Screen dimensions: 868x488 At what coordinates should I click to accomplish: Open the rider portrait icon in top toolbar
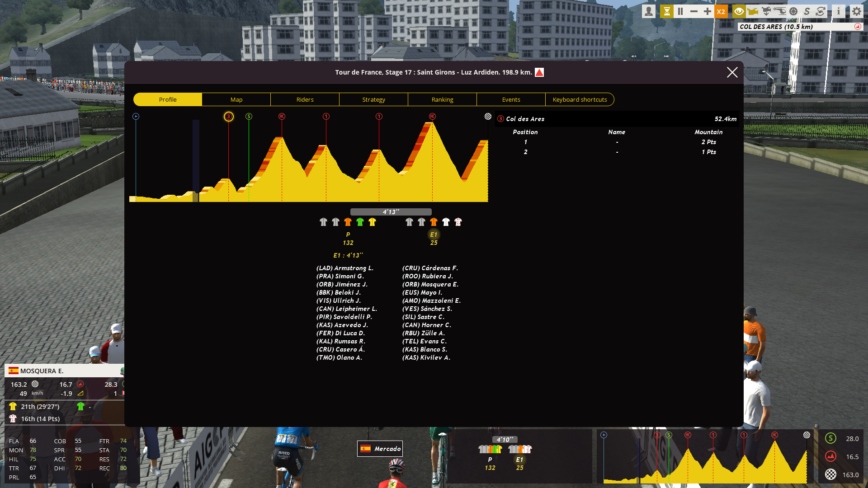(x=649, y=12)
